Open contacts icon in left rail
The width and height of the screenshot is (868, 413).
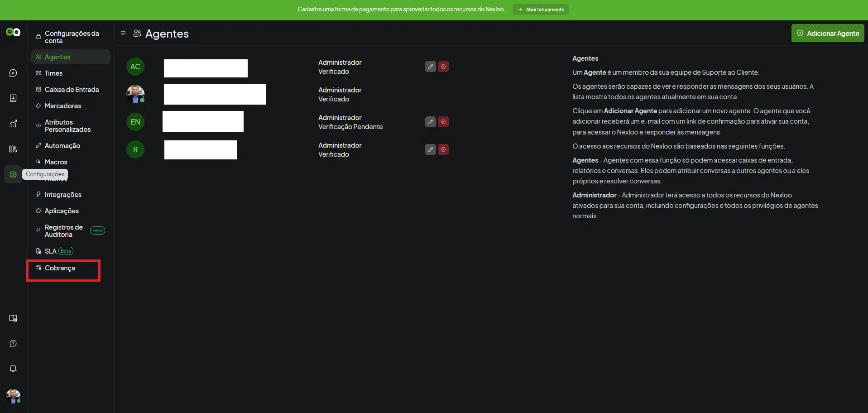pyautogui.click(x=13, y=98)
